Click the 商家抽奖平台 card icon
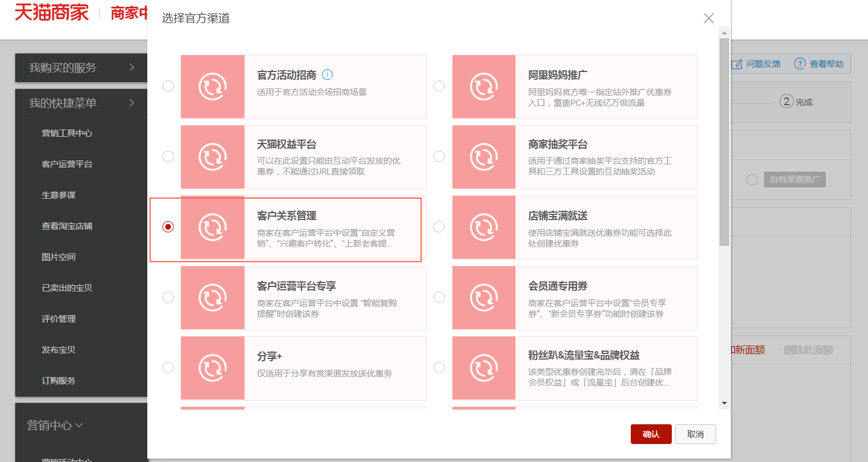This screenshot has width=868, height=462. [484, 157]
